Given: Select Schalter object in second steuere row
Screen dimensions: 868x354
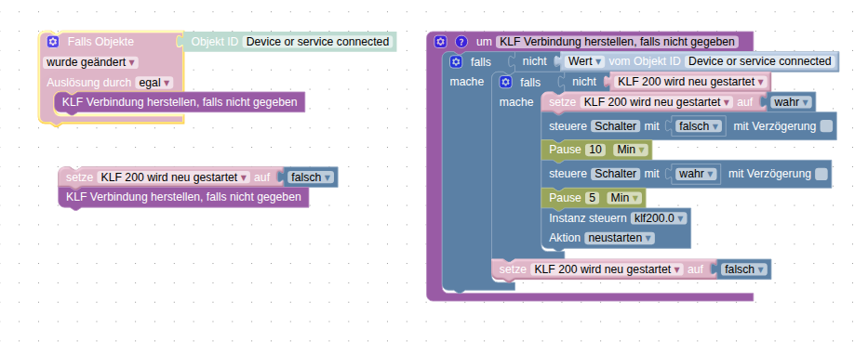Looking at the screenshot, I should point(616,174).
